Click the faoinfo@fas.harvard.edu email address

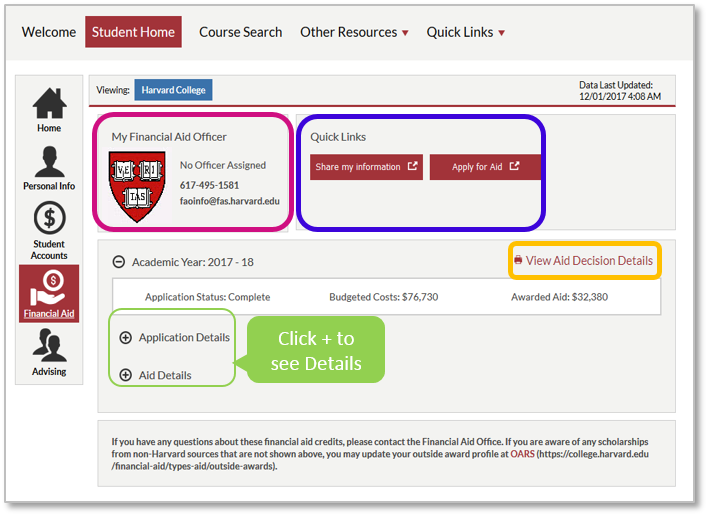pos(229,201)
